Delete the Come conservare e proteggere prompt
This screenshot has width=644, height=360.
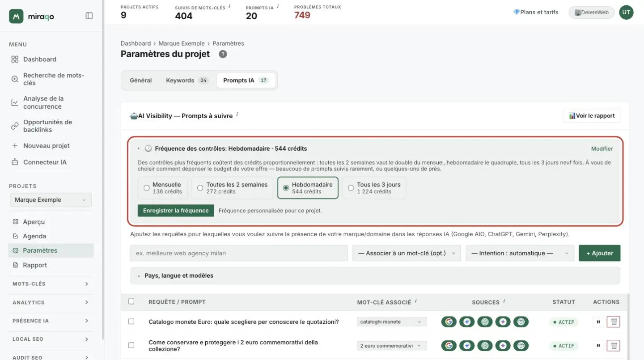[x=614, y=346]
